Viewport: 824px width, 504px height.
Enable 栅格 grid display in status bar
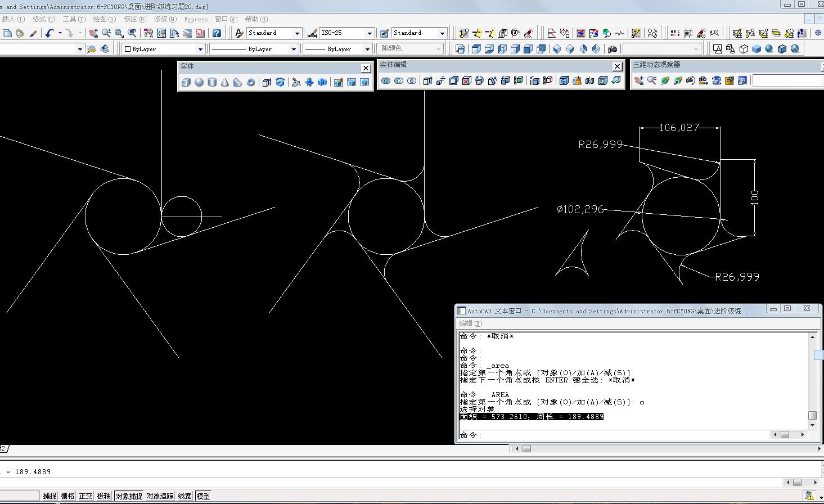pyautogui.click(x=67, y=496)
